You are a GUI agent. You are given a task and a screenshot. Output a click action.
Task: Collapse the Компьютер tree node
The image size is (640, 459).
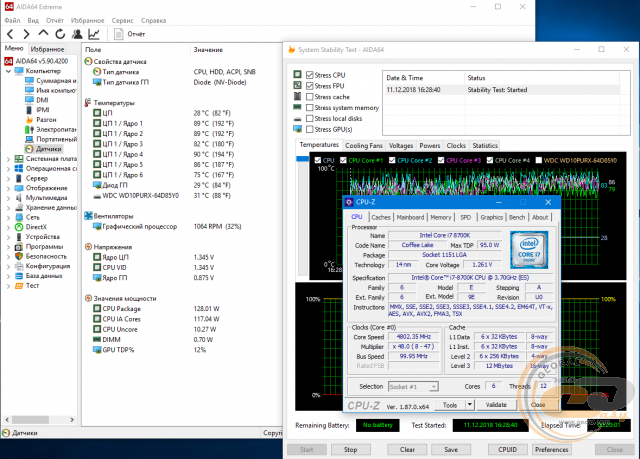[8, 71]
